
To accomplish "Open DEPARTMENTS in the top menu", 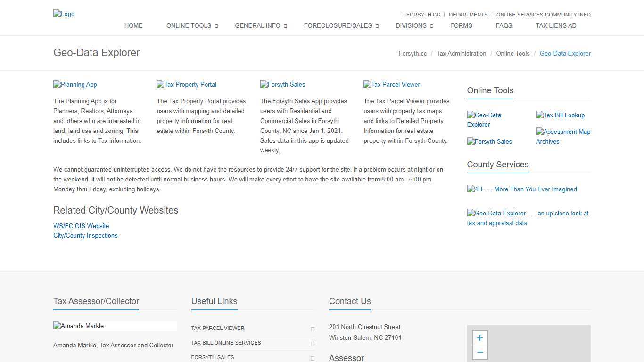I will pyautogui.click(x=468, y=15).
